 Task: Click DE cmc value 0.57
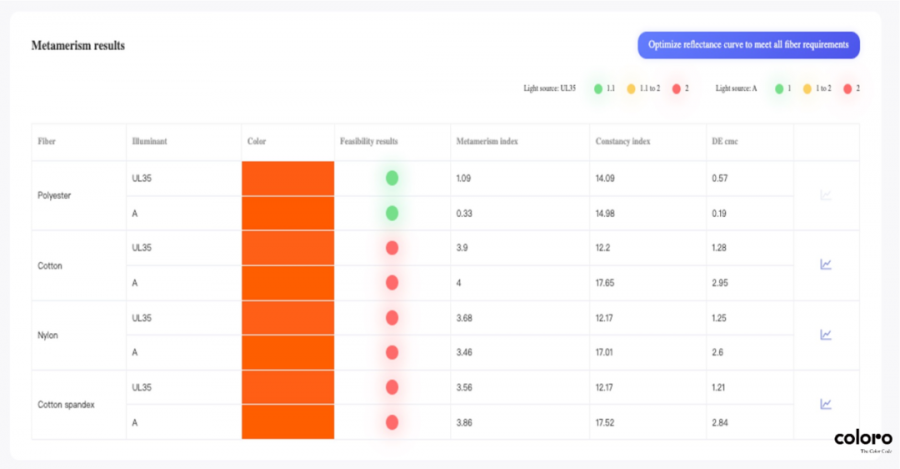[720, 179]
